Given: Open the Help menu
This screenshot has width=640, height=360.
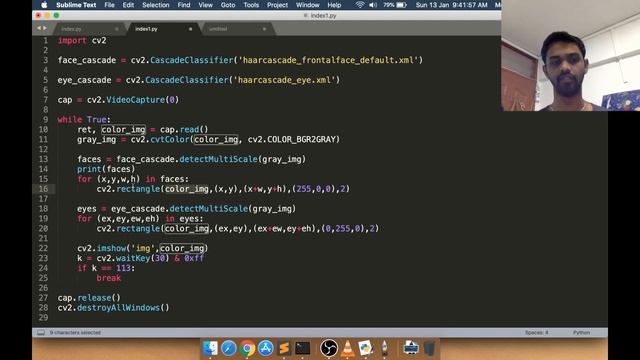Looking at the screenshot, I should pos(334,5).
